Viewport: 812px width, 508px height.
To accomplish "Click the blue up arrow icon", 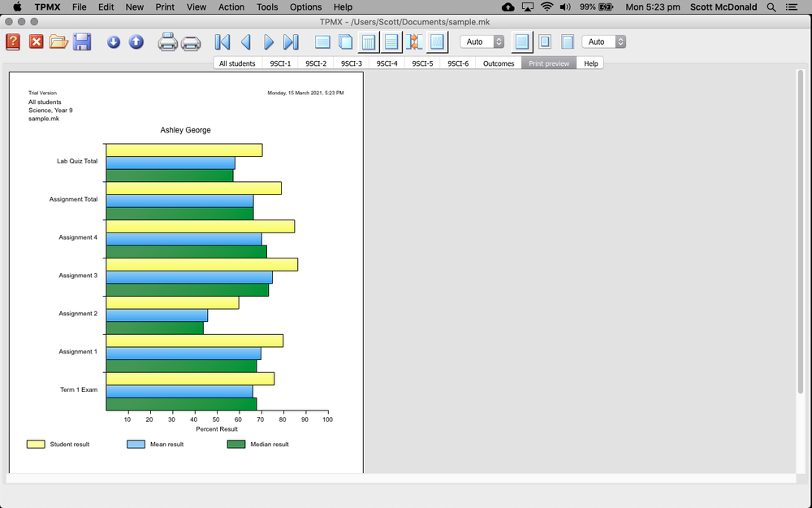I will [136, 42].
